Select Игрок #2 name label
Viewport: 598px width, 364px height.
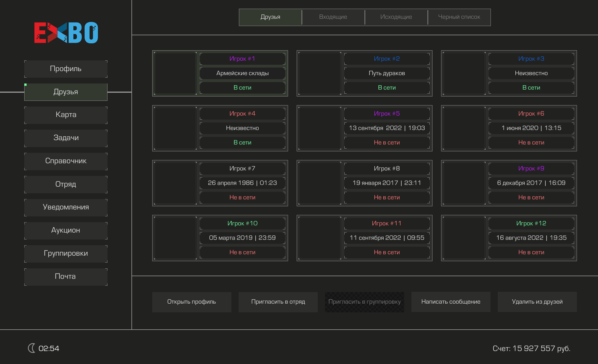click(x=387, y=59)
